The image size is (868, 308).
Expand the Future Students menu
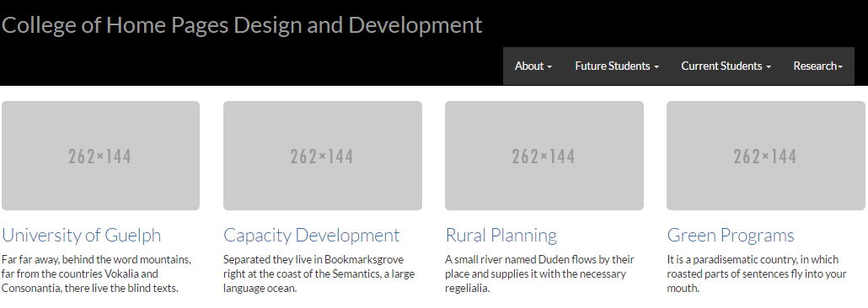pyautogui.click(x=617, y=66)
